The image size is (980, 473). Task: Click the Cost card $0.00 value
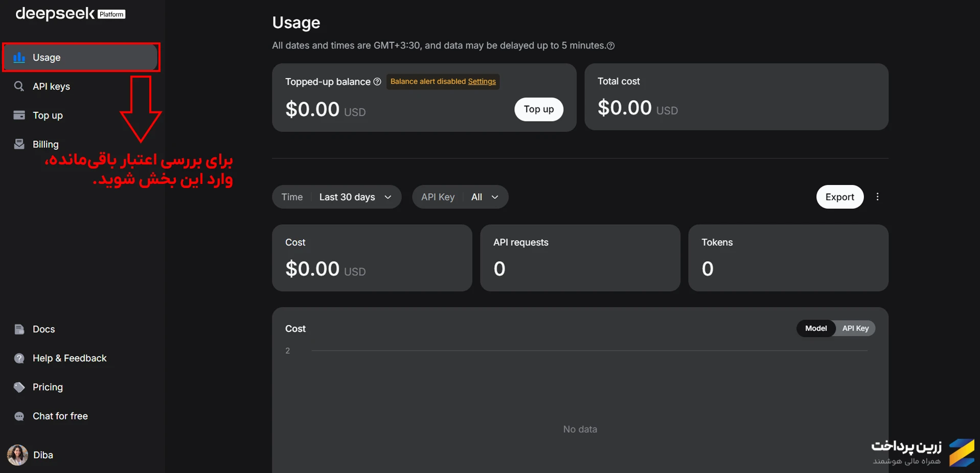coord(312,269)
